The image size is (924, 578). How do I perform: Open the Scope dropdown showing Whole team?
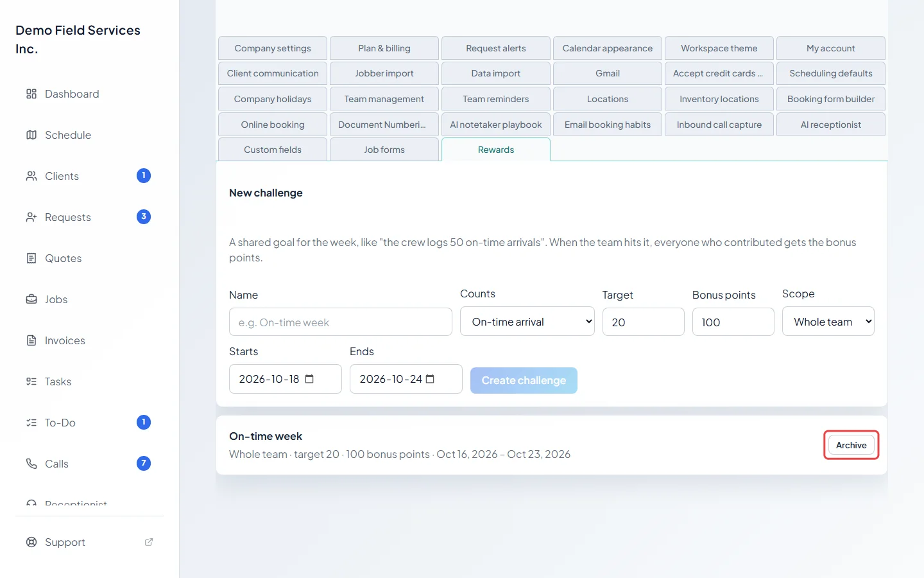pyautogui.click(x=828, y=322)
